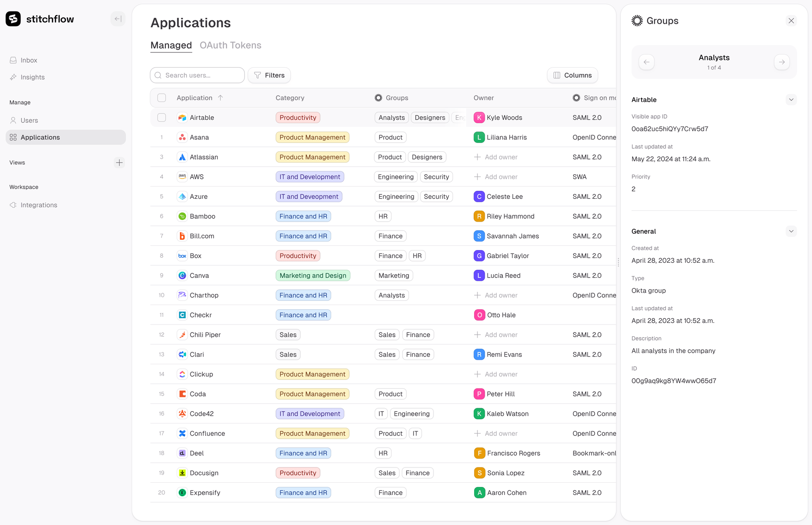Click the Box app icon
The width and height of the screenshot is (812, 525).
coord(182,256)
